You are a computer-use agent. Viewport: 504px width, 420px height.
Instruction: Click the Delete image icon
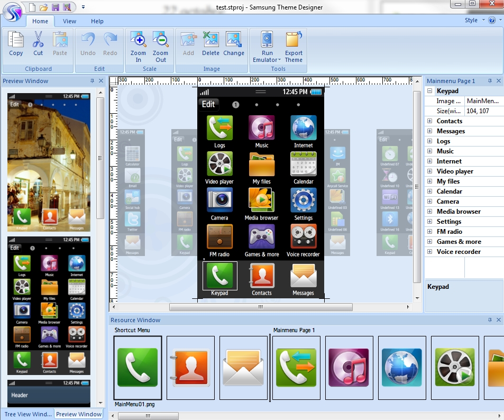[210, 39]
